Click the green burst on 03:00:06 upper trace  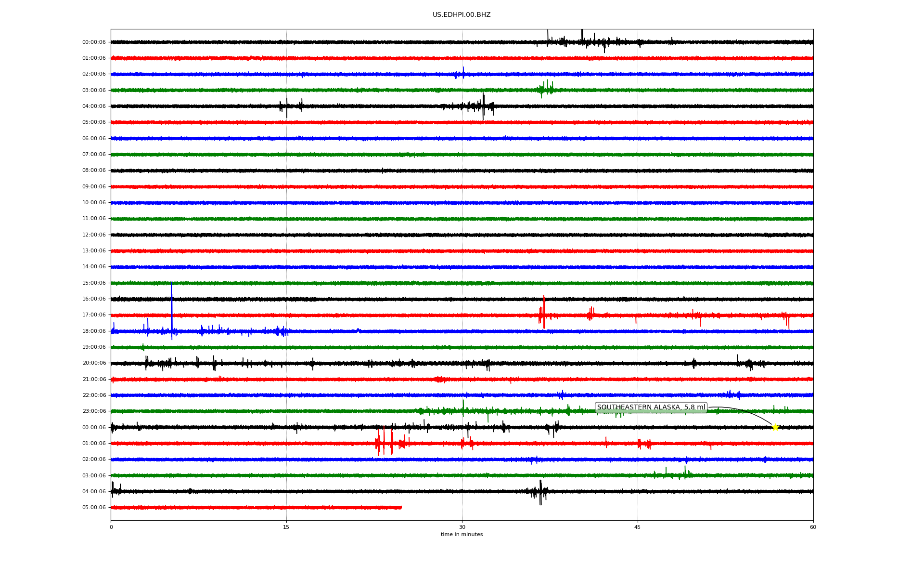pyautogui.click(x=545, y=89)
